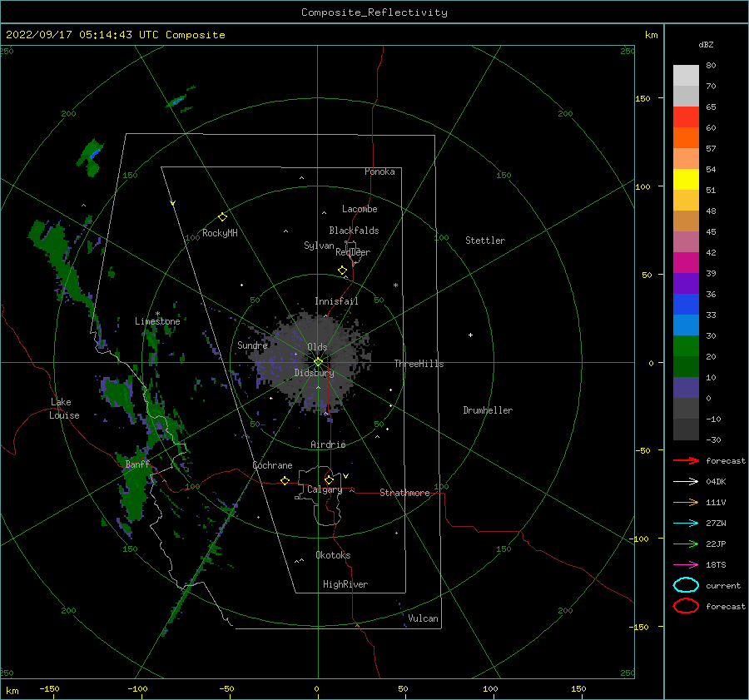
Task: Click the gray ground clutter around Olds
Action: (313, 360)
